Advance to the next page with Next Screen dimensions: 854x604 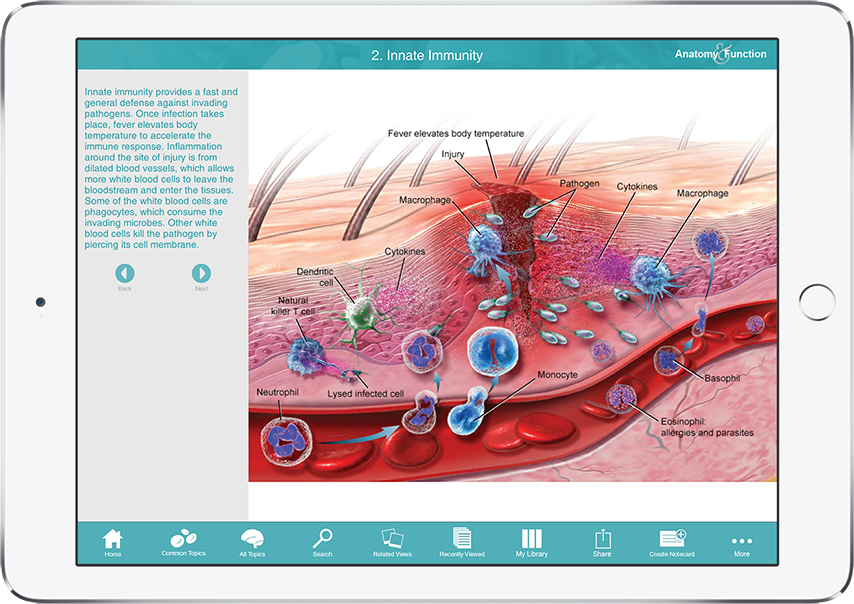[201, 273]
